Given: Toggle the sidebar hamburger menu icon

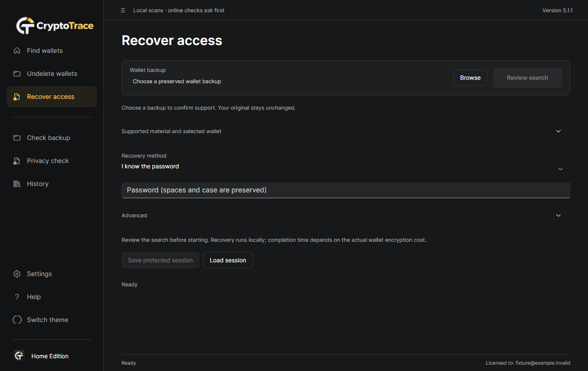Looking at the screenshot, I should click(123, 10).
